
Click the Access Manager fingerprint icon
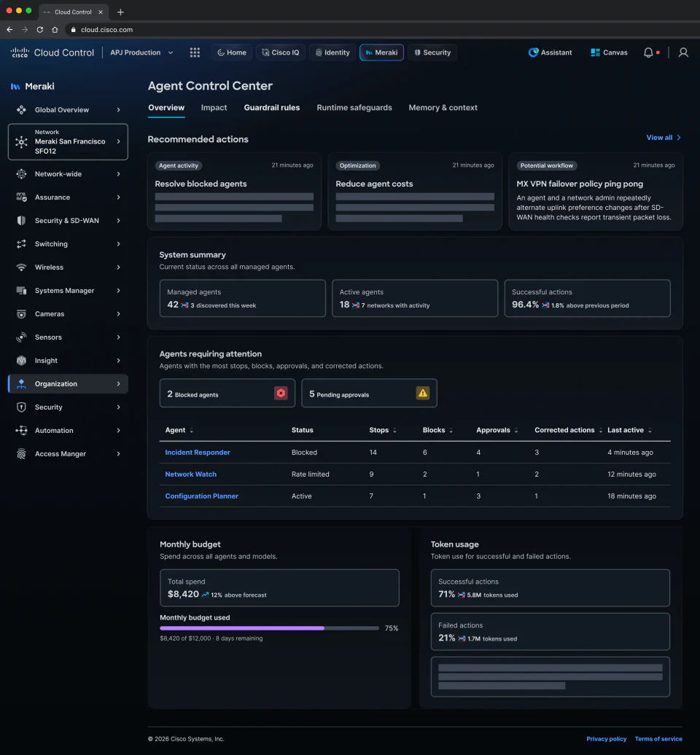tap(21, 453)
